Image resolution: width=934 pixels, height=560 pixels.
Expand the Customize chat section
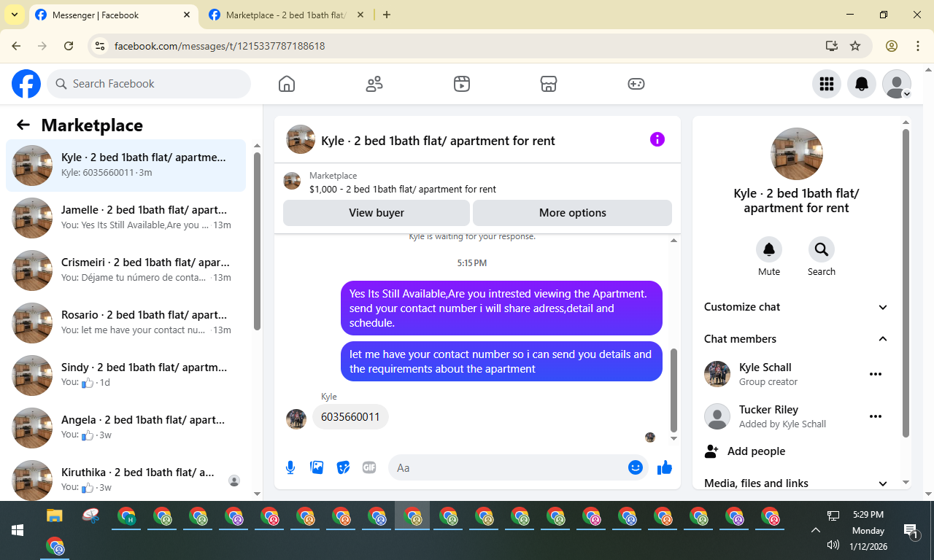(x=796, y=307)
